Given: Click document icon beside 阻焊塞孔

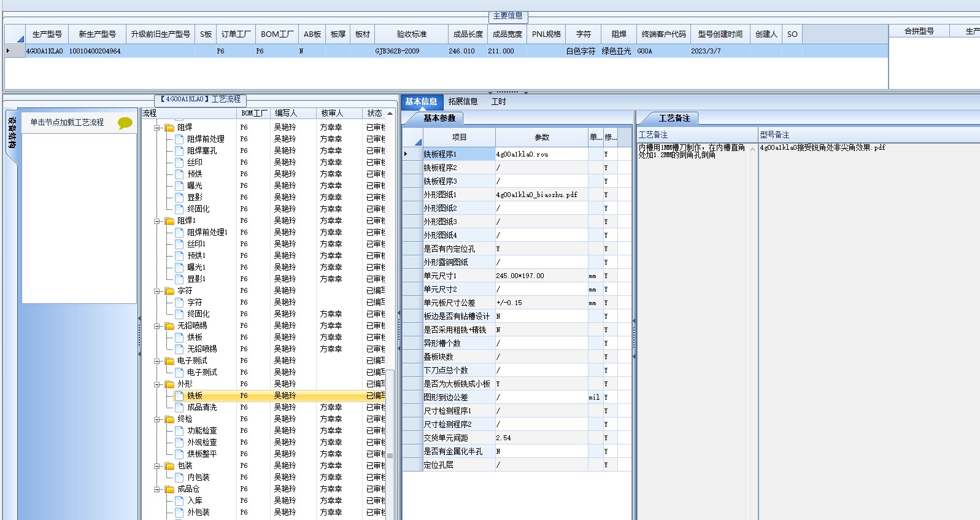Looking at the screenshot, I should tap(179, 151).
